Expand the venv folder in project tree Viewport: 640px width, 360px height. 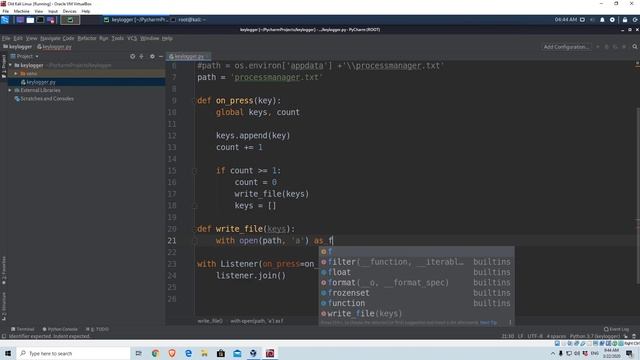(x=16, y=73)
